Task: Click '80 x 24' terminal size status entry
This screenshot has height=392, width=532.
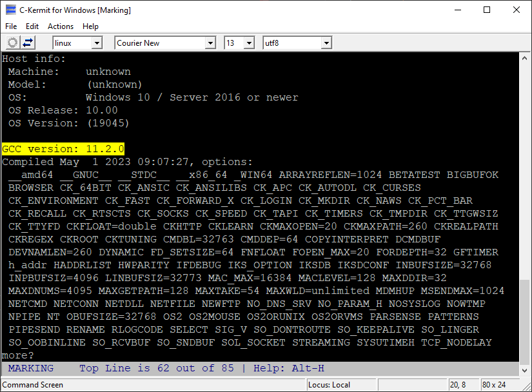Action: click(494, 385)
